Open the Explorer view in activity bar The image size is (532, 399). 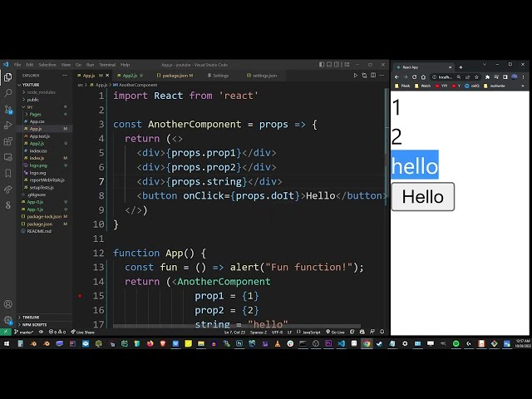tap(7, 77)
